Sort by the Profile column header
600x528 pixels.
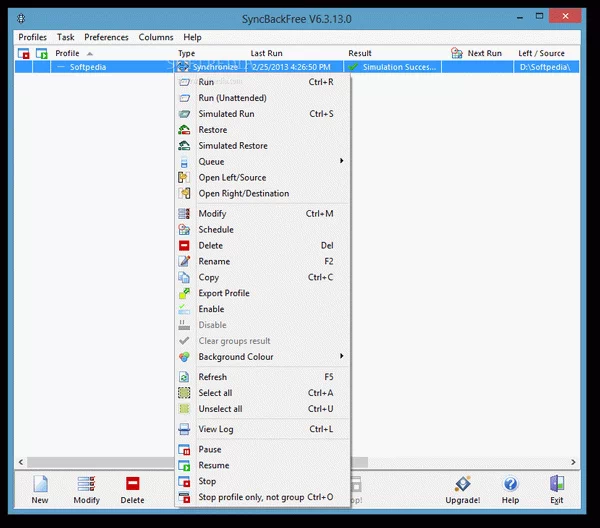[x=67, y=53]
